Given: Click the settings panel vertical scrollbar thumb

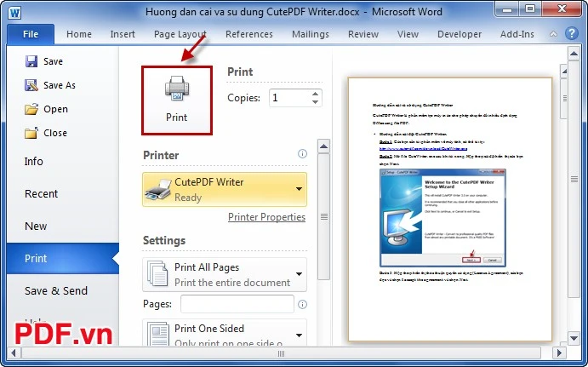Looking at the screenshot, I should pos(323,216).
